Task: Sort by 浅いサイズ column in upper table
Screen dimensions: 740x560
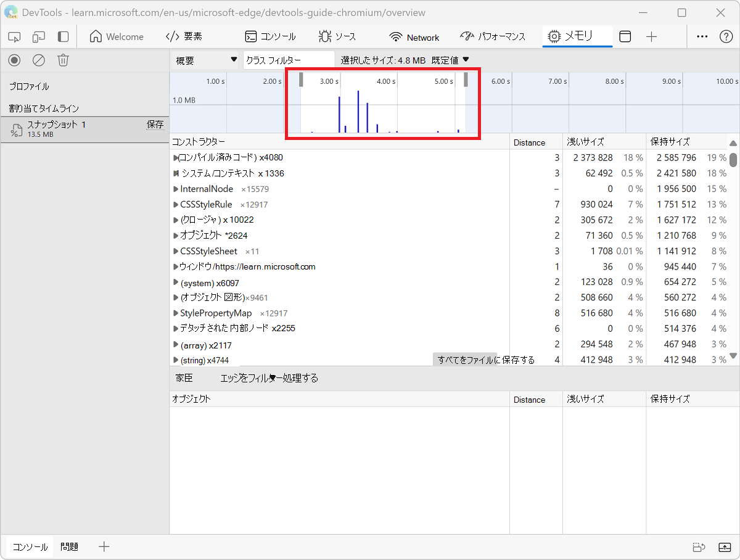Action: coord(604,142)
